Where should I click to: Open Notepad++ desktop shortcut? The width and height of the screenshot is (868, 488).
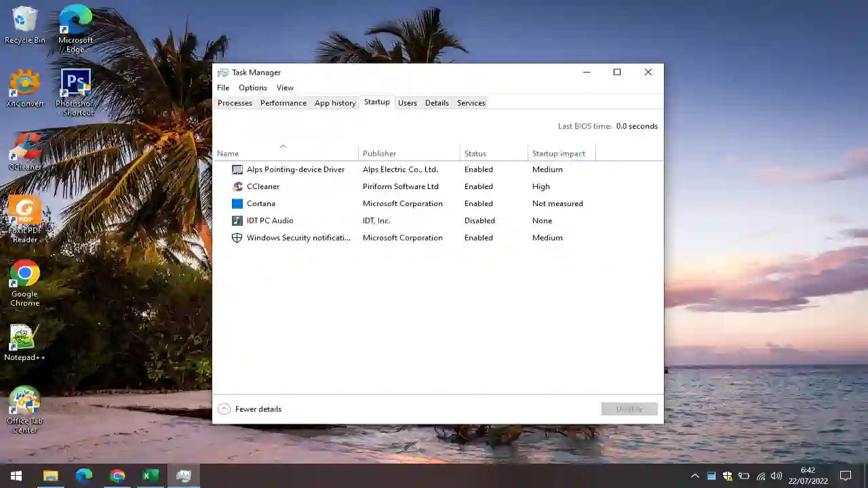pos(24,343)
